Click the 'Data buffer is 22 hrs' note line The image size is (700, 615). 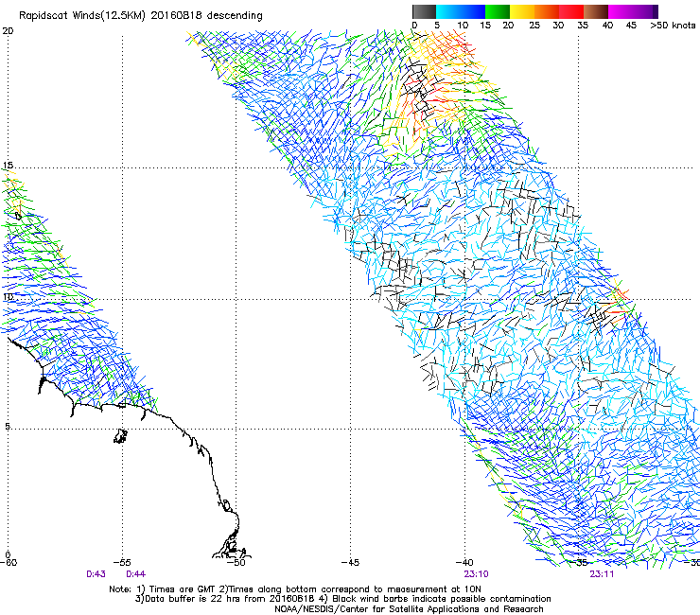coord(342,599)
